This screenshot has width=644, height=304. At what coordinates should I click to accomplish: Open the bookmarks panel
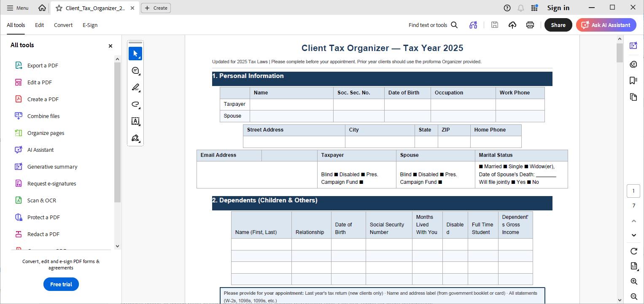(x=633, y=81)
